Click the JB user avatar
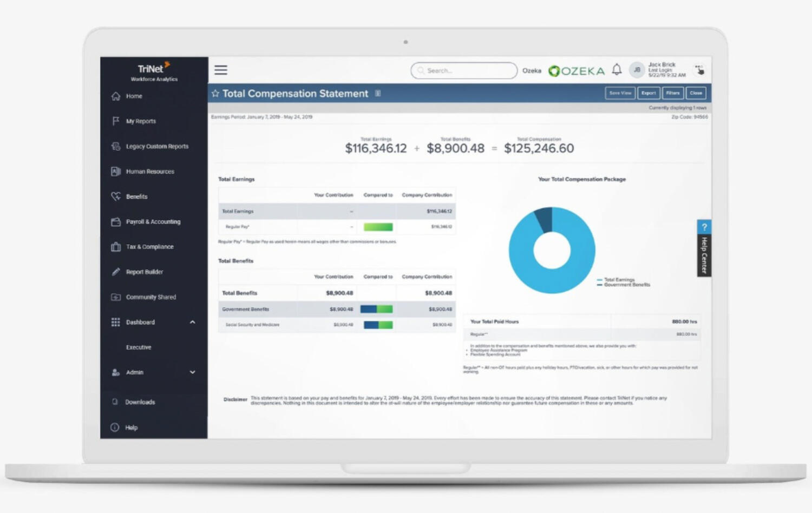Image resolution: width=812 pixels, height=513 pixels. click(x=637, y=70)
